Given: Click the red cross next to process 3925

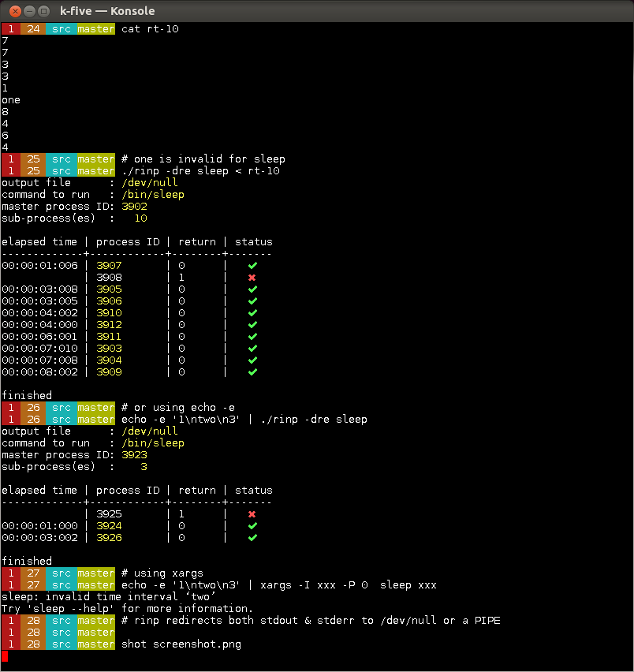Looking at the screenshot, I should pos(252,513).
